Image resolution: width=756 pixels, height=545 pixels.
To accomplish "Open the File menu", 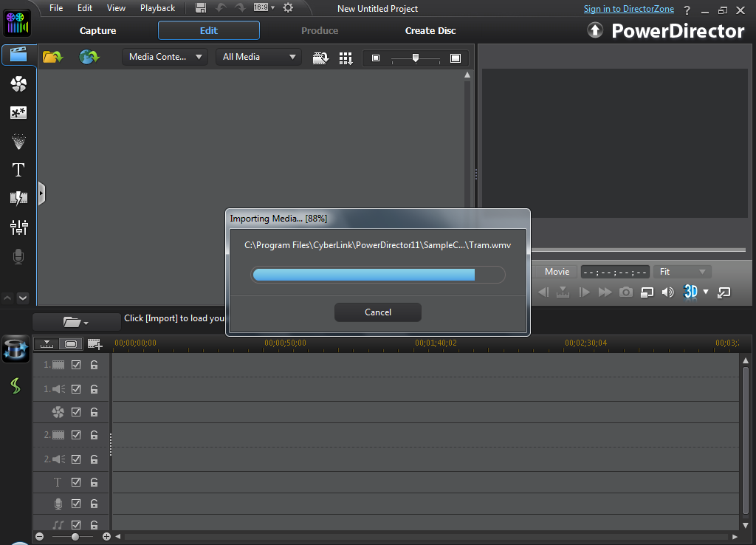I will click(x=56, y=8).
